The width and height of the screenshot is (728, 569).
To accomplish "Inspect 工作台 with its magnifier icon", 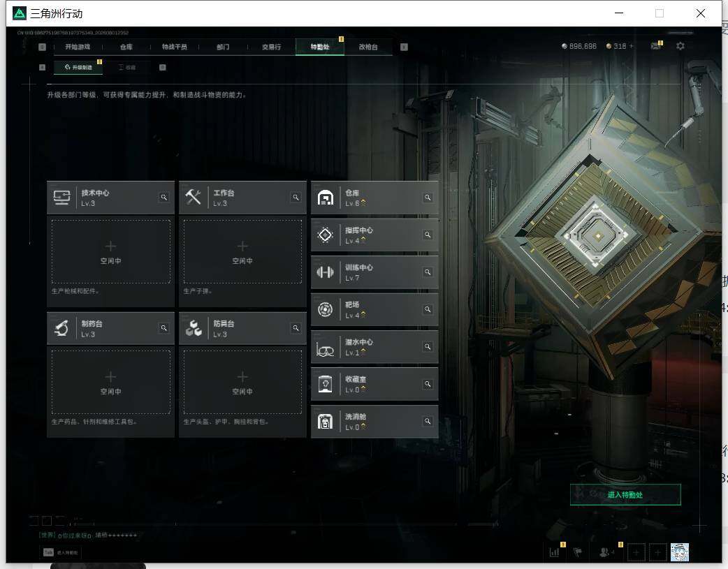I will [x=296, y=198].
